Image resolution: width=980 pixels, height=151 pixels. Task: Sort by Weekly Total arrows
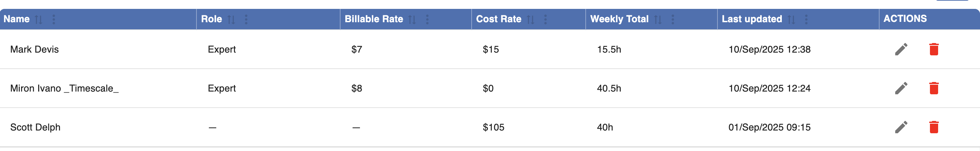click(658, 19)
